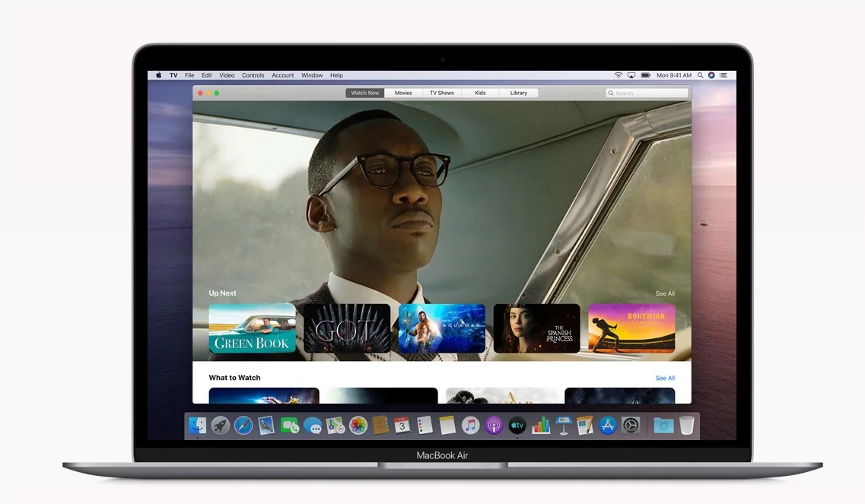Screen dimensions: 865x504
Task: Open Numbers bar chart icon
Action: (541, 425)
